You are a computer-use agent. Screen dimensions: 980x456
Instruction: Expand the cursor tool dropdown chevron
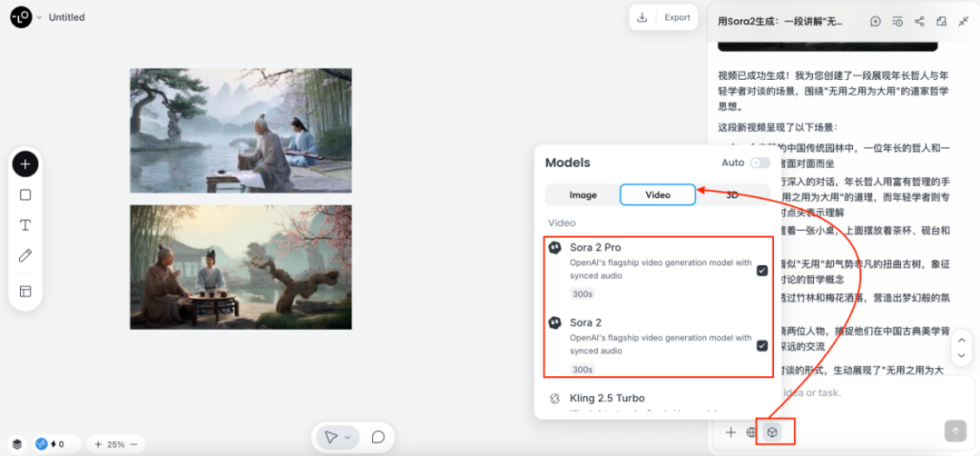click(348, 437)
